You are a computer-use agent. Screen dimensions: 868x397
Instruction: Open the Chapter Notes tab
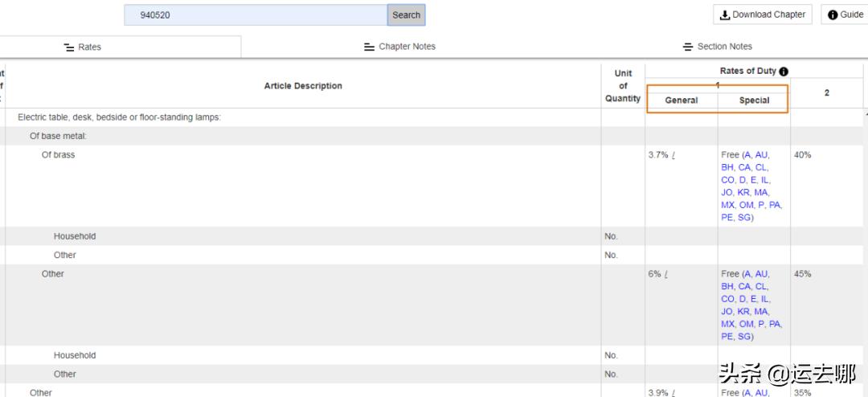click(399, 47)
